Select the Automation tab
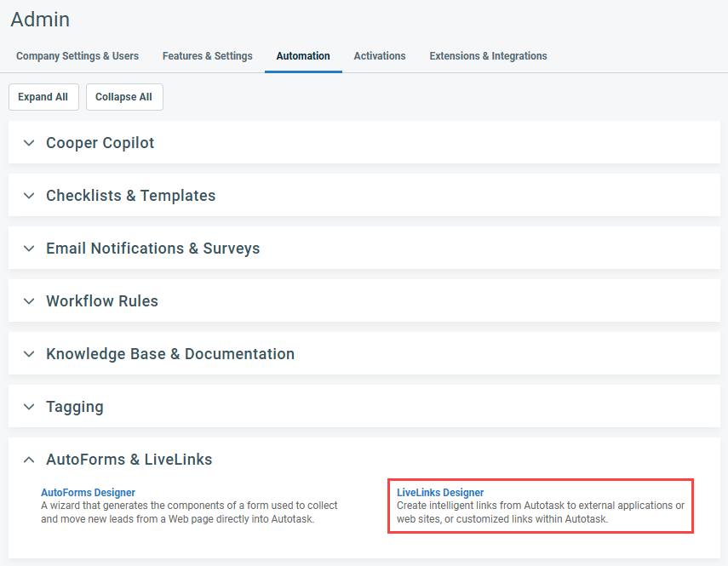Image resolution: width=728 pixels, height=566 pixels. tap(303, 56)
